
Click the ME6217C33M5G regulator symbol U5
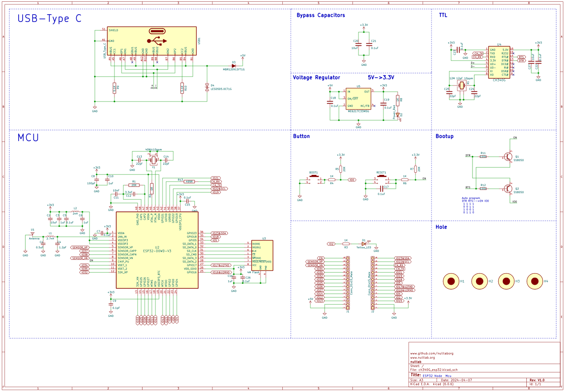(x=358, y=98)
